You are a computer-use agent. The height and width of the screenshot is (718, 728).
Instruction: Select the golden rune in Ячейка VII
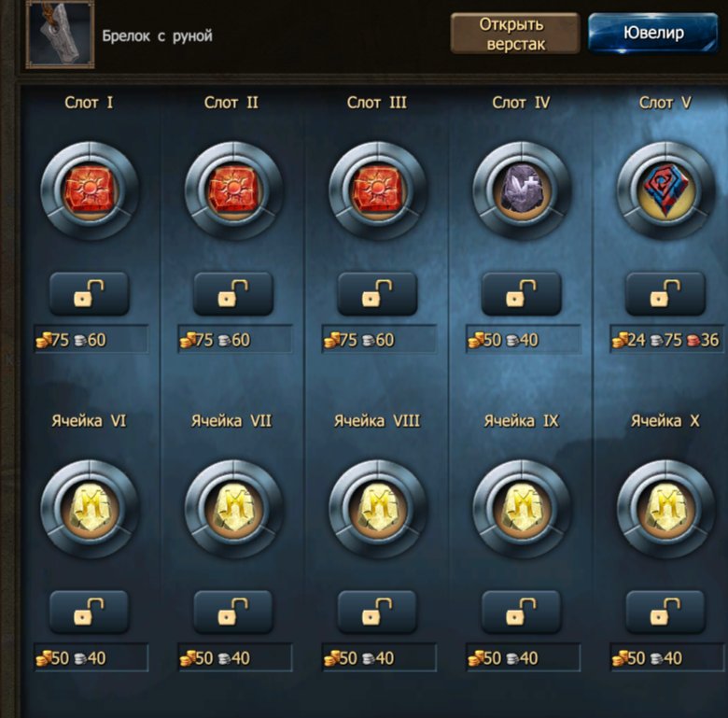point(233,509)
